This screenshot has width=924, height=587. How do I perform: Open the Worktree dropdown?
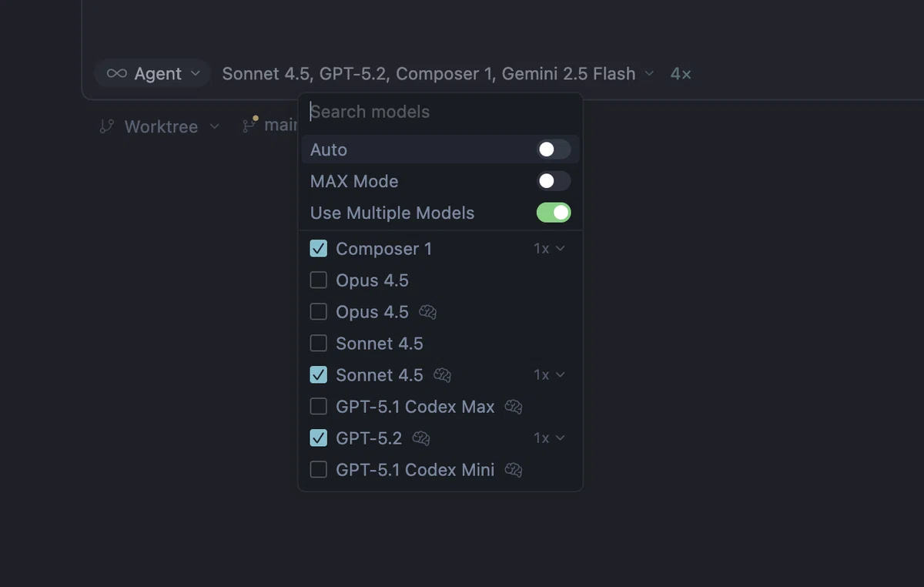[160, 126]
